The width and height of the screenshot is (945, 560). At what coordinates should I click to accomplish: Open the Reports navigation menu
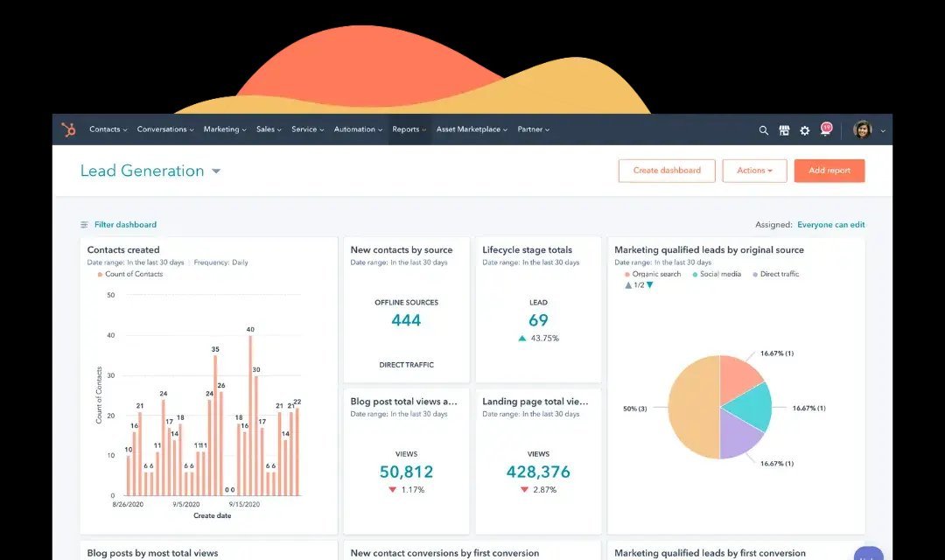(409, 129)
